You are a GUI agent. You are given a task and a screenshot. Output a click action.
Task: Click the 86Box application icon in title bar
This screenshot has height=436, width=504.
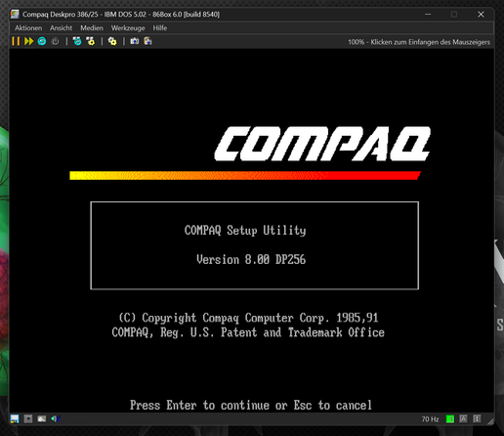pyautogui.click(x=15, y=14)
